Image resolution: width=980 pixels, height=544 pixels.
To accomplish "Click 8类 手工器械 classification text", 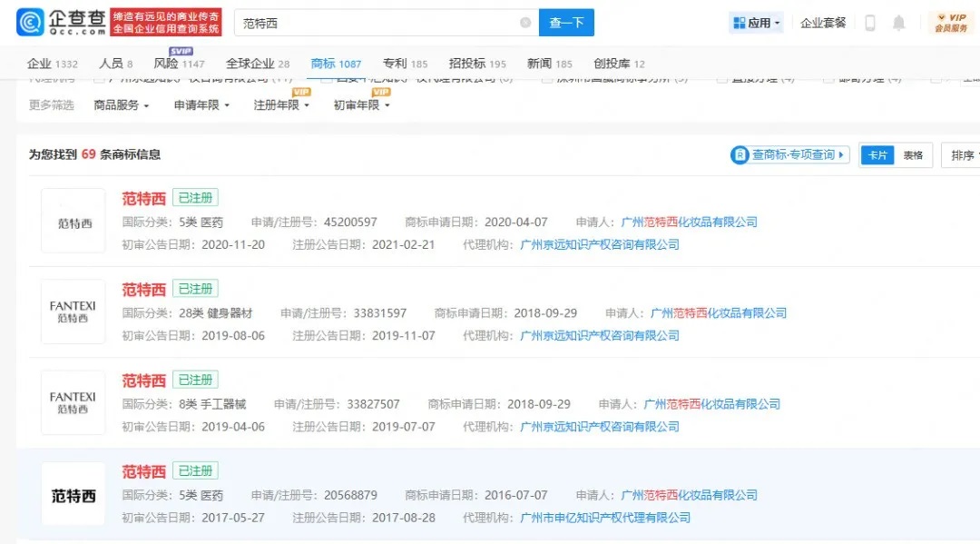I will tap(212, 404).
